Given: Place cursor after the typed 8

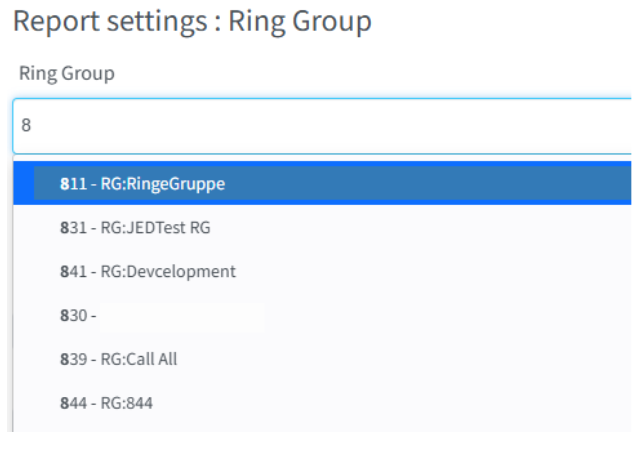Looking at the screenshot, I should pyautogui.click(x=32, y=125).
